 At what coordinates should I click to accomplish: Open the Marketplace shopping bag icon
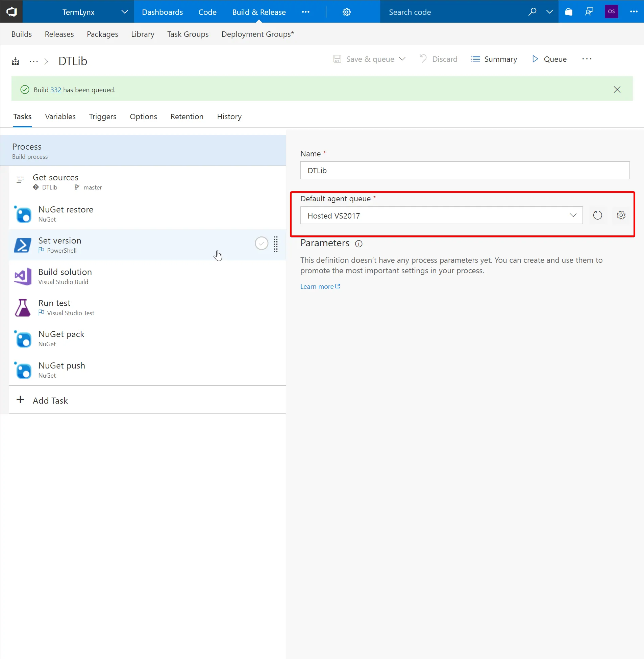(569, 12)
